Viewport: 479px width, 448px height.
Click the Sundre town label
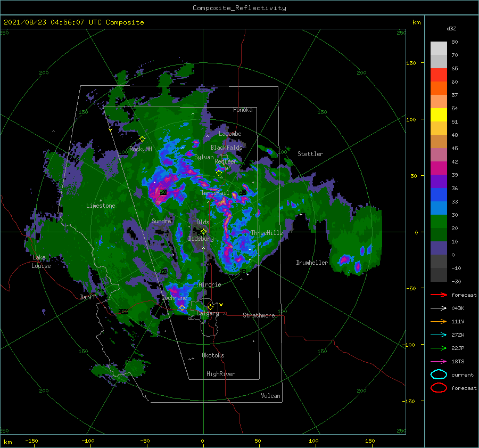pyautogui.click(x=162, y=221)
